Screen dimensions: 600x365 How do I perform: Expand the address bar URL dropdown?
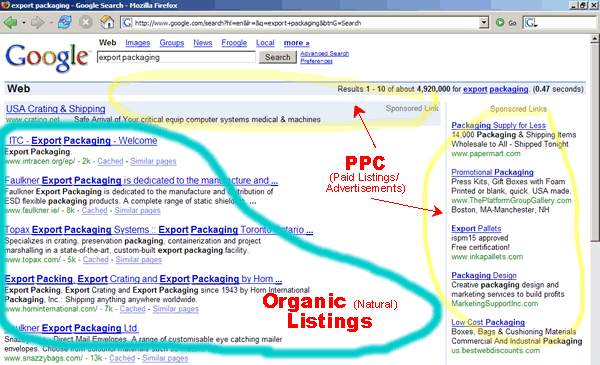(x=484, y=23)
